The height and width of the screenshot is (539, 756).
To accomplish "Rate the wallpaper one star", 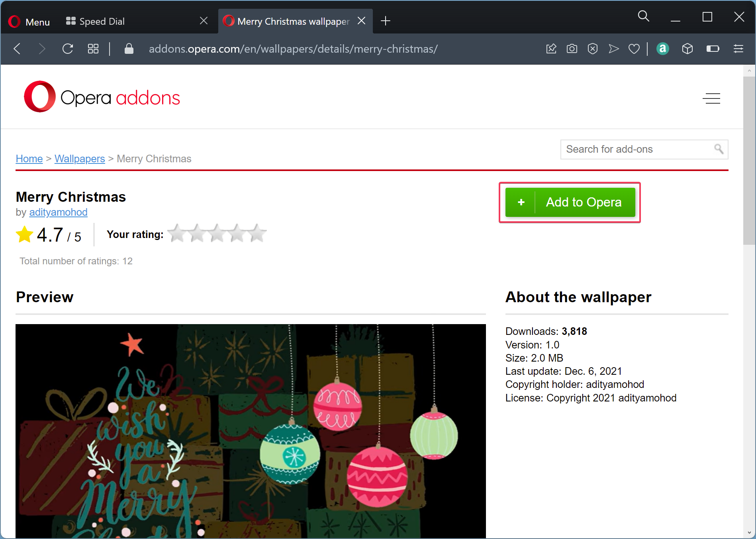I will (x=177, y=234).
